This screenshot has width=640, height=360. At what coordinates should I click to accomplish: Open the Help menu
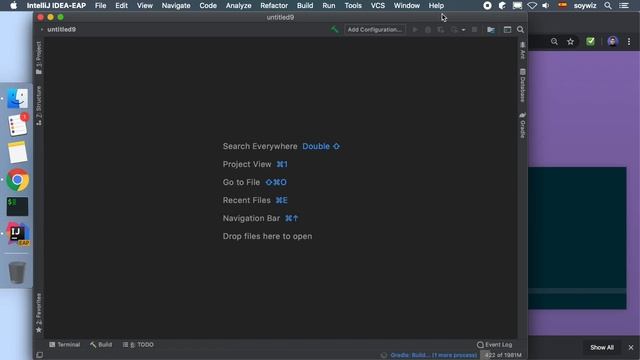coord(436,6)
